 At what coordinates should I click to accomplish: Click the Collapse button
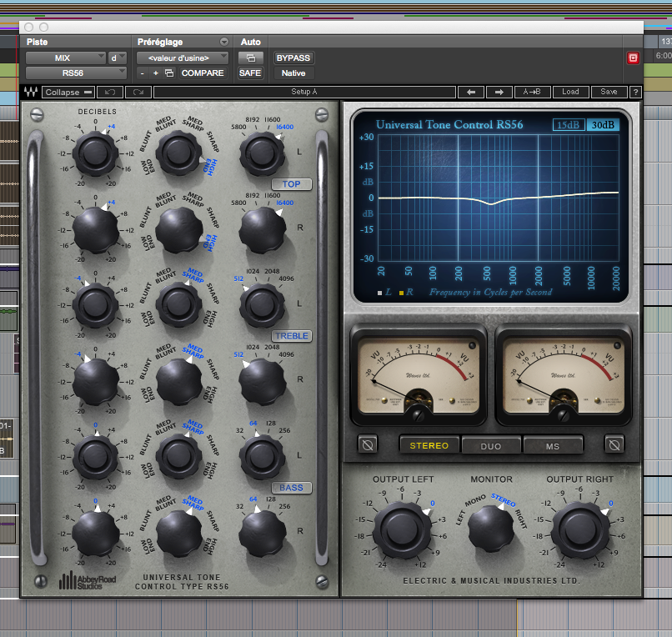(x=68, y=93)
